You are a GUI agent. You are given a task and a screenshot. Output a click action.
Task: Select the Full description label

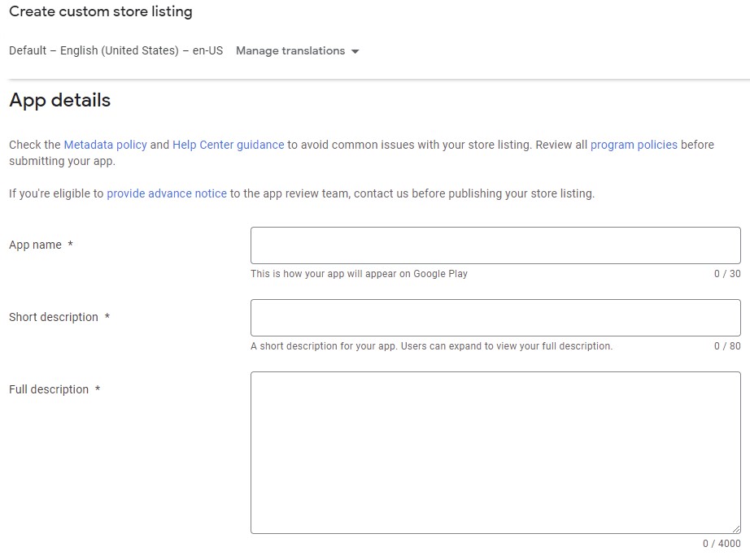coord(50,389)
